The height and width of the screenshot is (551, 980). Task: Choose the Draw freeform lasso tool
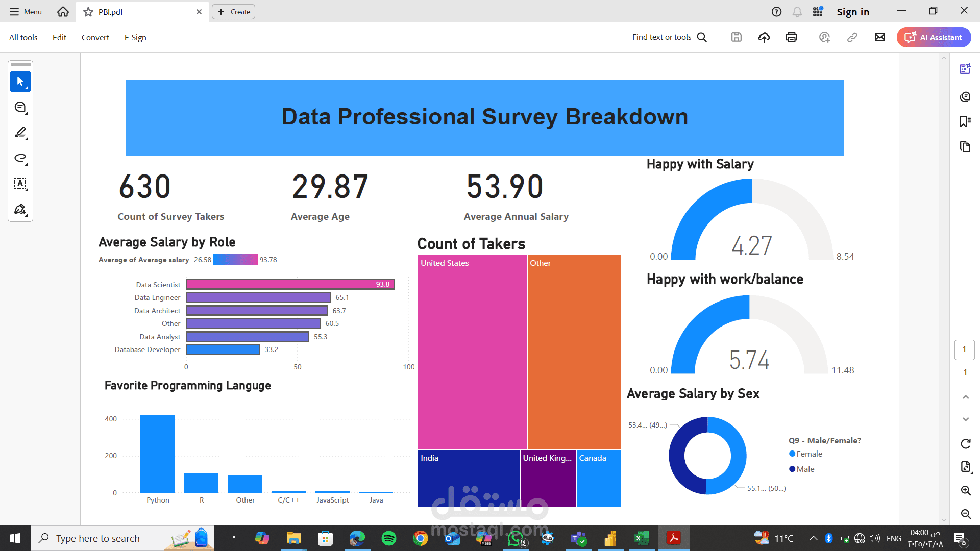coord(20,158)
